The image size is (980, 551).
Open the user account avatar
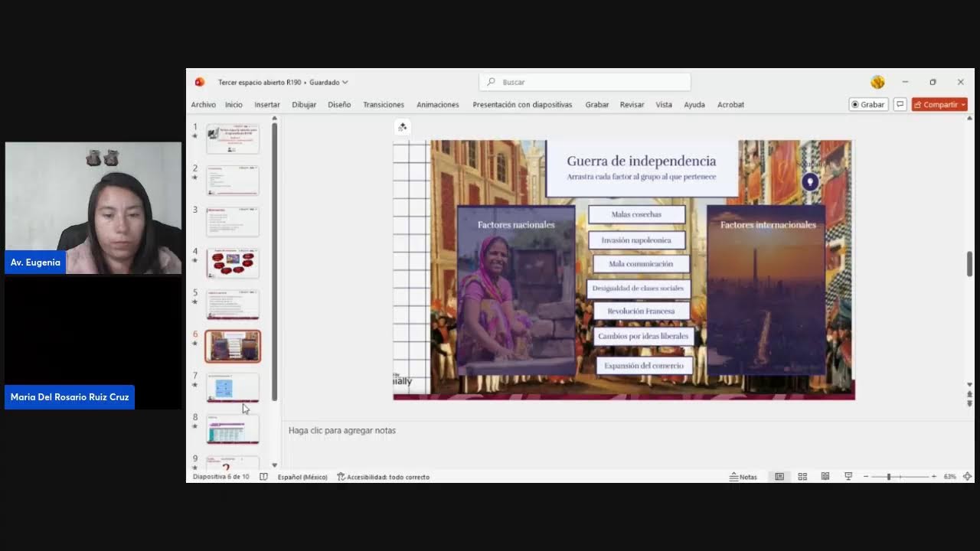[x=877, y=82]
